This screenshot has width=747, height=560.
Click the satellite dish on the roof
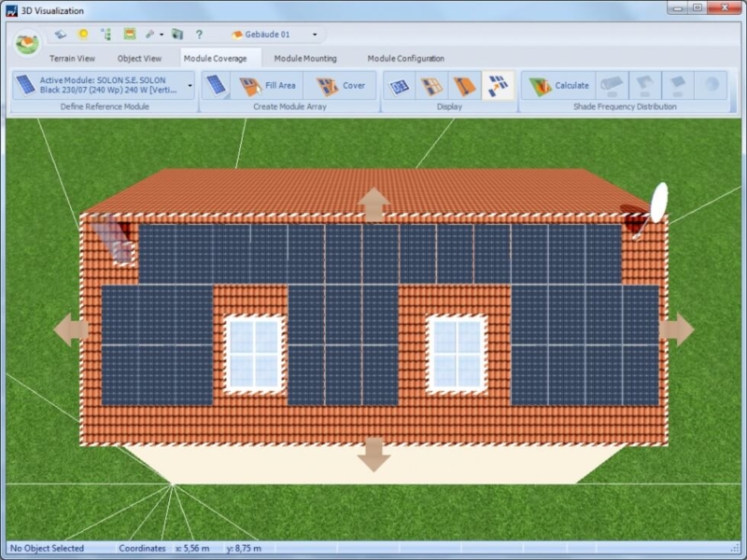[657, 203]
